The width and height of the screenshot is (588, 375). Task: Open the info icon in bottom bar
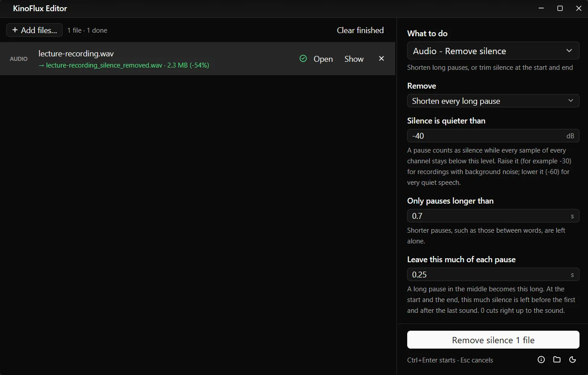point(541,360)
